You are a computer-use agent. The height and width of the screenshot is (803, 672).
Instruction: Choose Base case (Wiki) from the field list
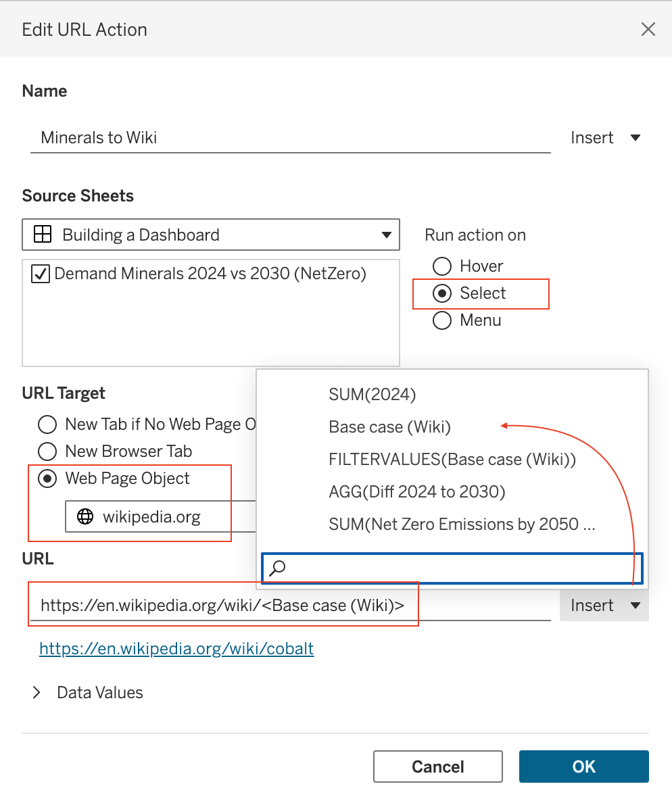390,427
